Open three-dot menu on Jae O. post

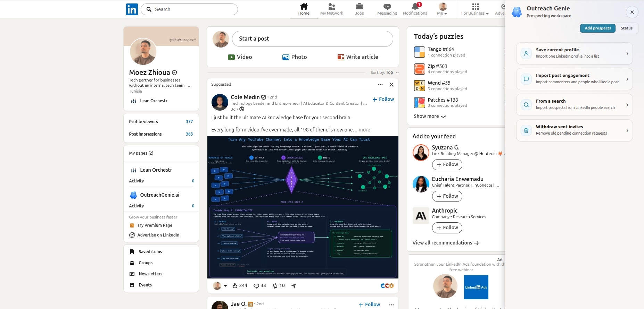click(x=391, y=305)
